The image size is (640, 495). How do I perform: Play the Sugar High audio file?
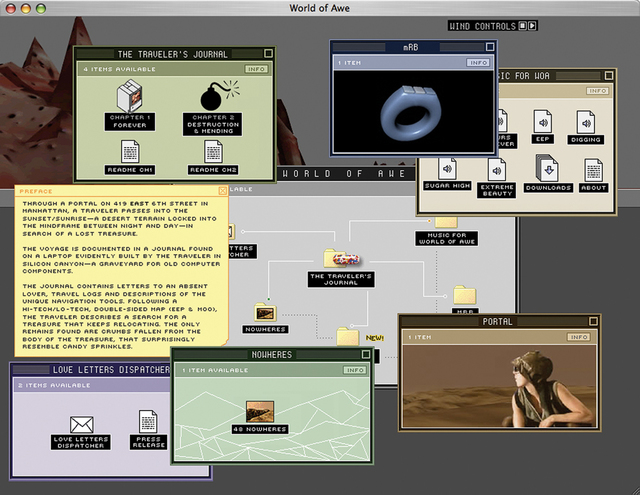[447, 168]
